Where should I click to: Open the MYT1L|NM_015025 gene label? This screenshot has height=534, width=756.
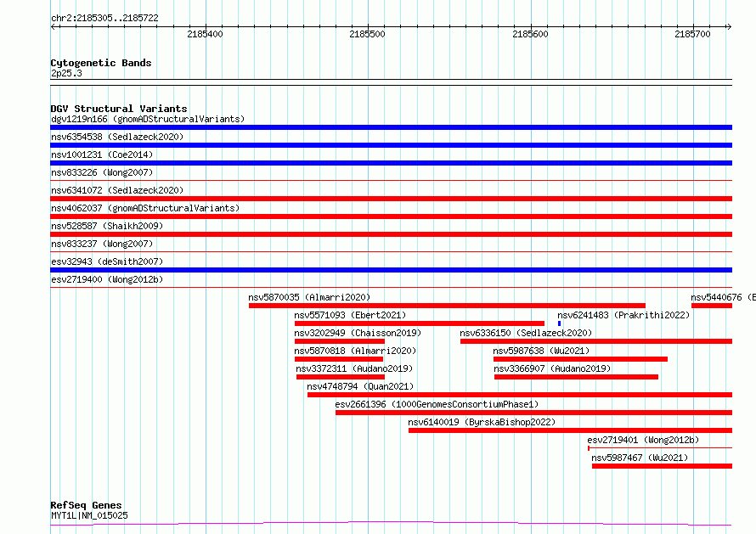(89, 515)
